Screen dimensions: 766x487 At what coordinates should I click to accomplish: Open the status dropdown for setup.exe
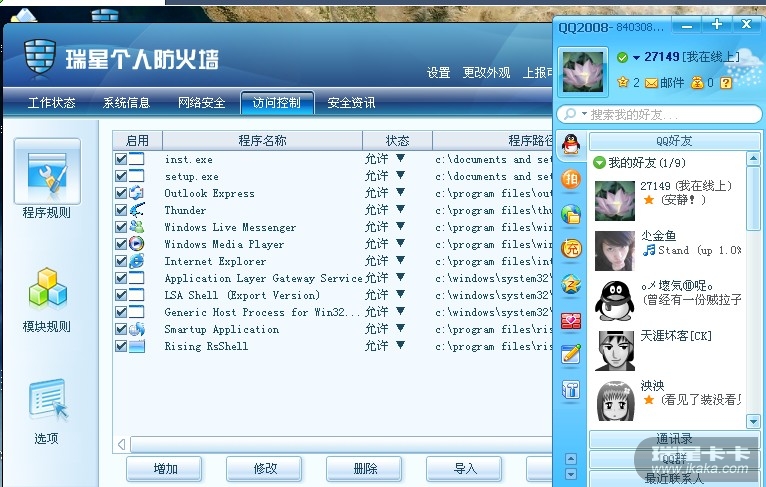tap(401, 175)
